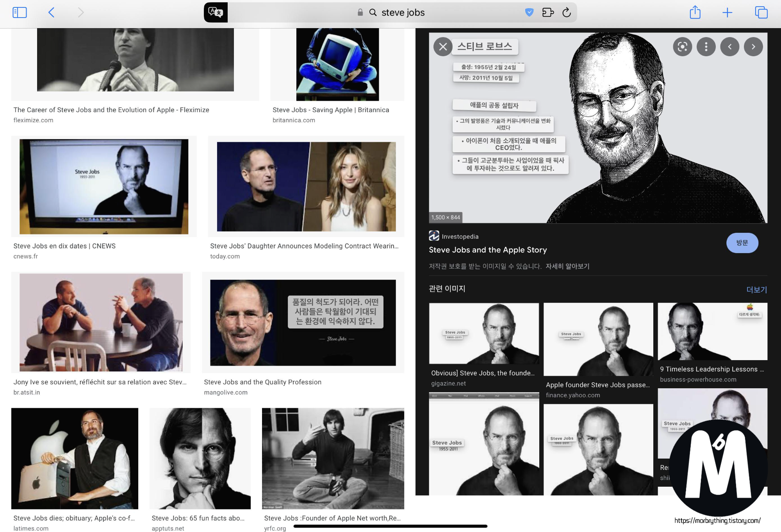Reload the page with refresh icon
The width and height of the screenshot is (781, 532).
pyautogui.click(x=567, y=12)
